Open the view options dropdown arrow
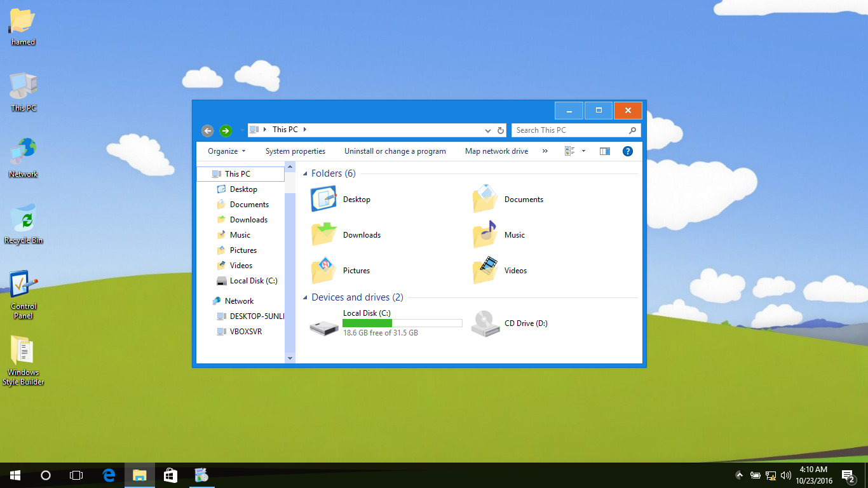Viewport: 868px width, 488px height. pyautogui.click(x=583, y=151)
